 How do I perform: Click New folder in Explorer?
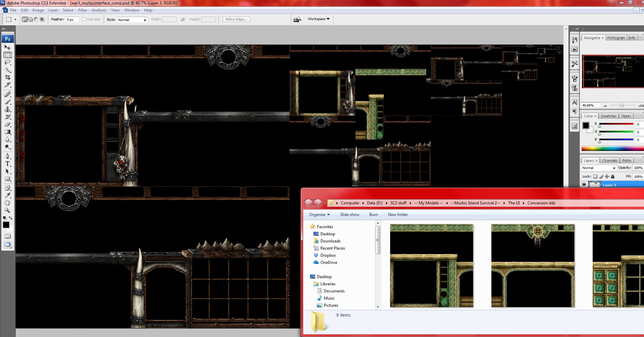(x=398, y=215)
